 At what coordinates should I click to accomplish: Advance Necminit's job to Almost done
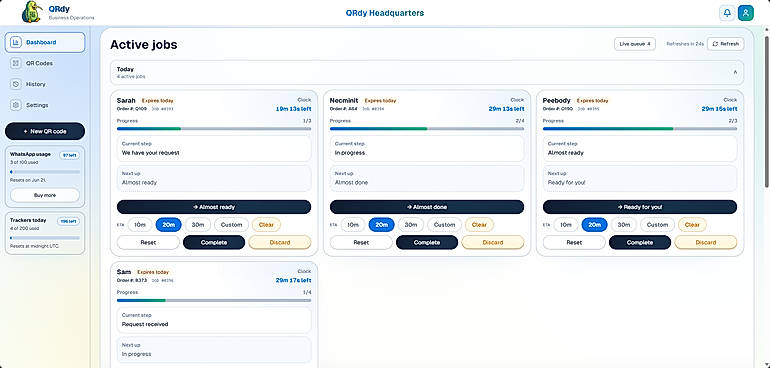click(x=427, y=207)
